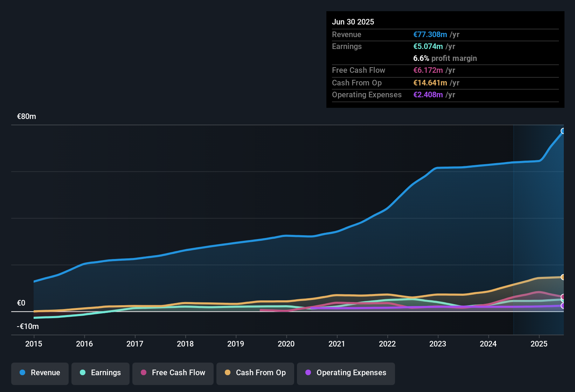The width and height of the screenshot is (575, 392).
Task: Toggle the Operating Expenses legend button
Action: 346,373
